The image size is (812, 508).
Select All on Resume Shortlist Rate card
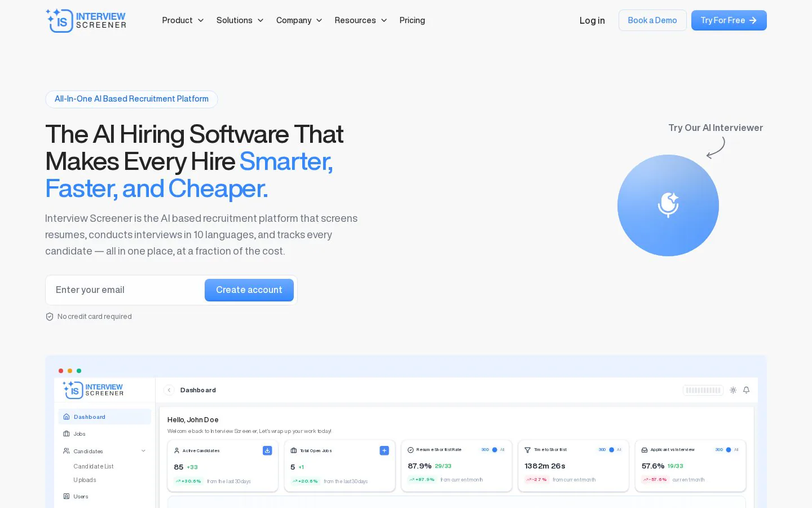(x=502, y=450)
